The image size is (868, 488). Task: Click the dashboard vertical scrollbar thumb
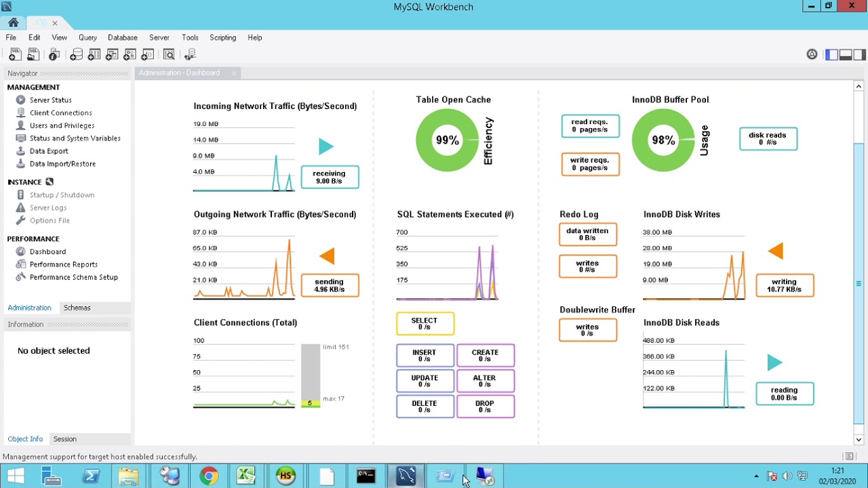coord(859,283)
